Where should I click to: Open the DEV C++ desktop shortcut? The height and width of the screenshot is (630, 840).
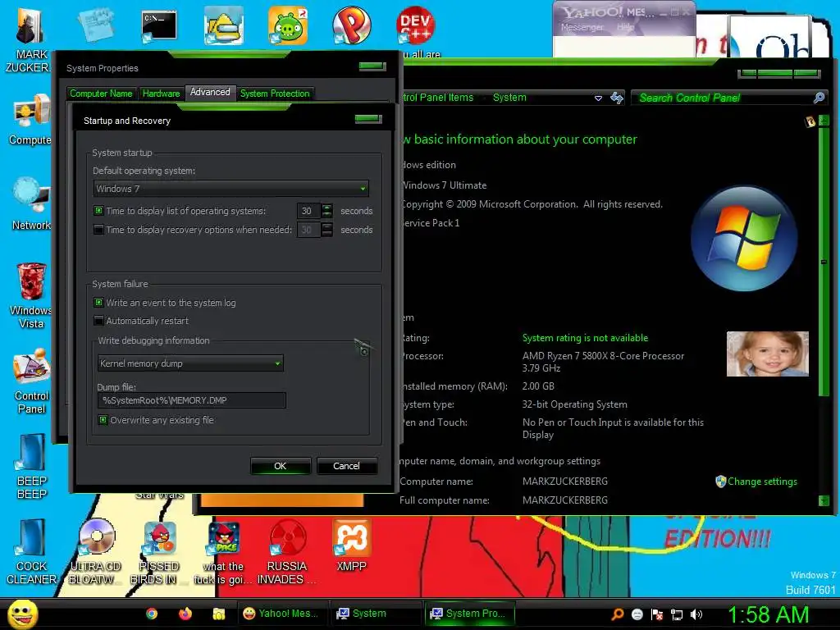click(x=415, y=25)
